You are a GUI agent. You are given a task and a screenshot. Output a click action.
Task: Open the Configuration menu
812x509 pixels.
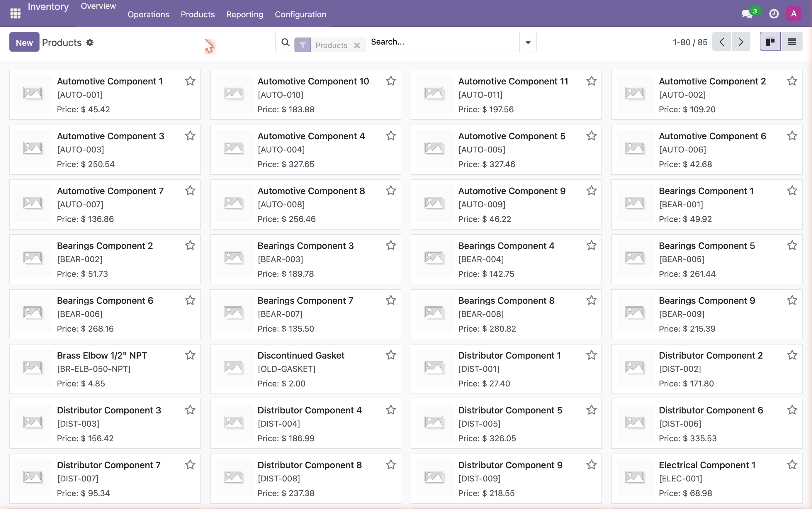pos(300,14)
